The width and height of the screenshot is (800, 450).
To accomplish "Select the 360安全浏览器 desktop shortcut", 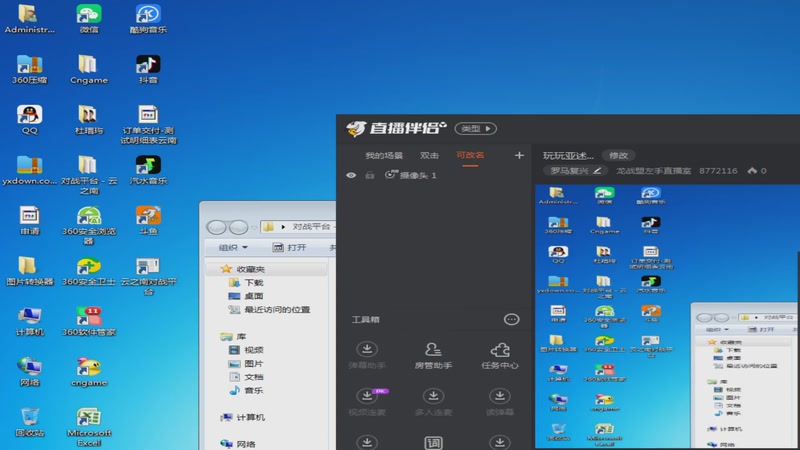I will 89,225.
